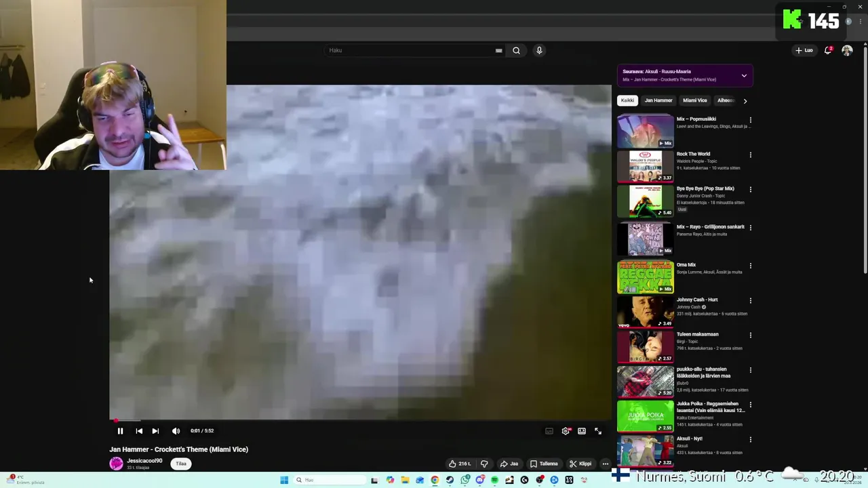Click the Windows taskbar search box
Screen dimensions: 868x488
click(330, 480)
